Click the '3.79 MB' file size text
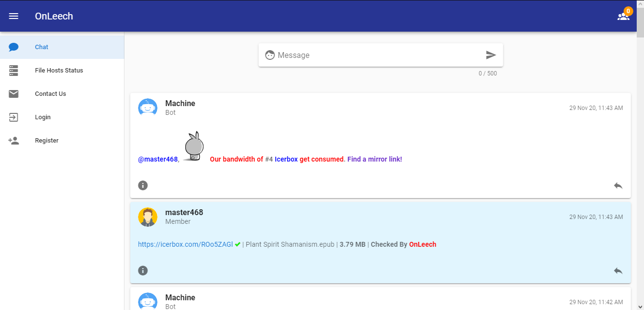 [352, 244]
